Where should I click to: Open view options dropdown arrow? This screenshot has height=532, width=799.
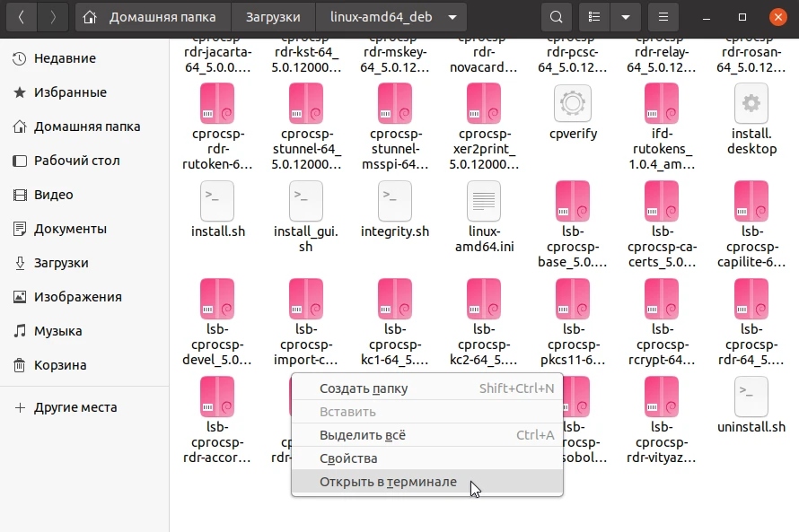click(625, 17)
